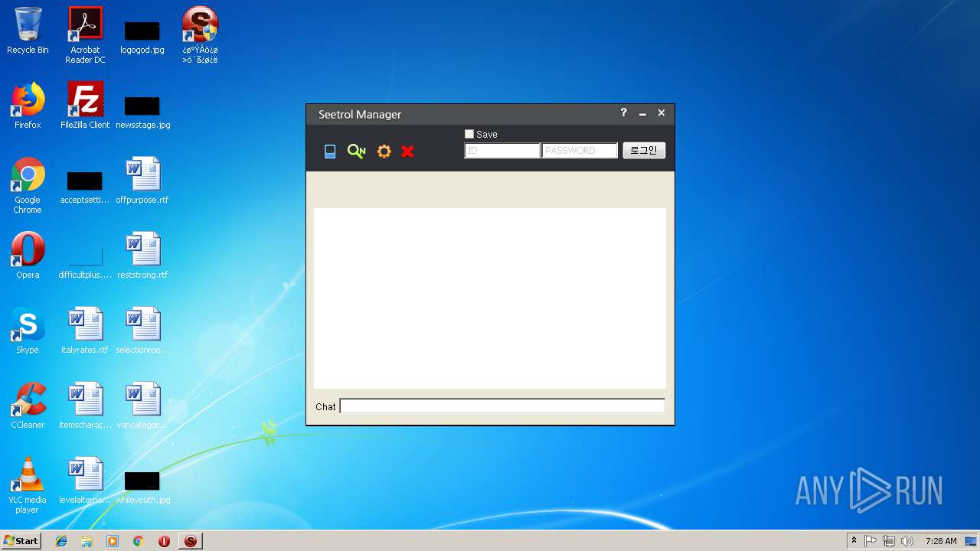Select the Google Chrome desktop shortcut

tap(28, 185)
